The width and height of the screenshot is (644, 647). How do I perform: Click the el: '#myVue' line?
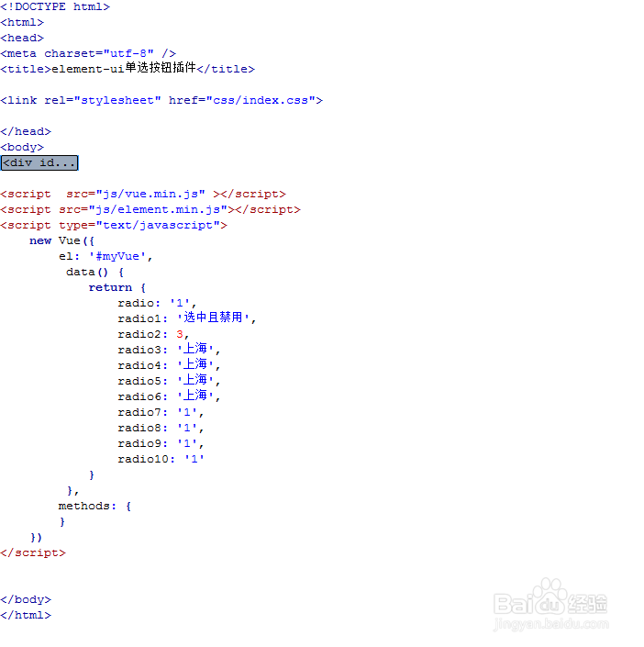(x=105, y=257)
